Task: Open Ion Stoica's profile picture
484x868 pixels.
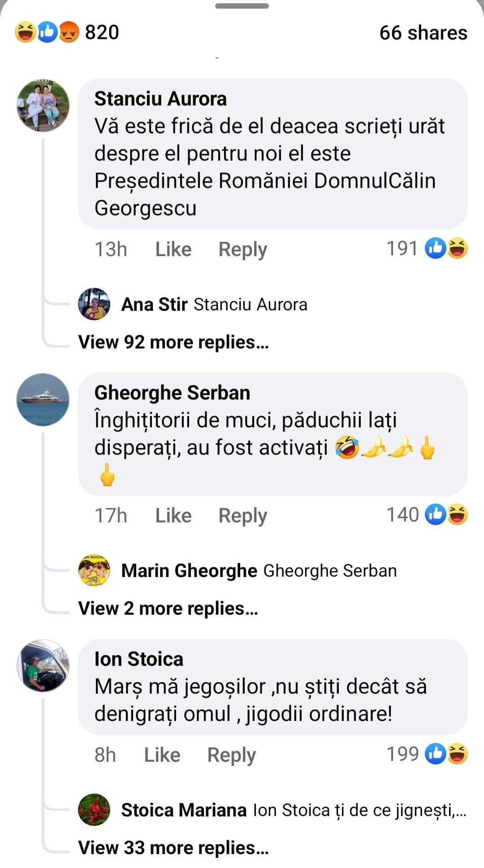Action: tap(43, 665)
